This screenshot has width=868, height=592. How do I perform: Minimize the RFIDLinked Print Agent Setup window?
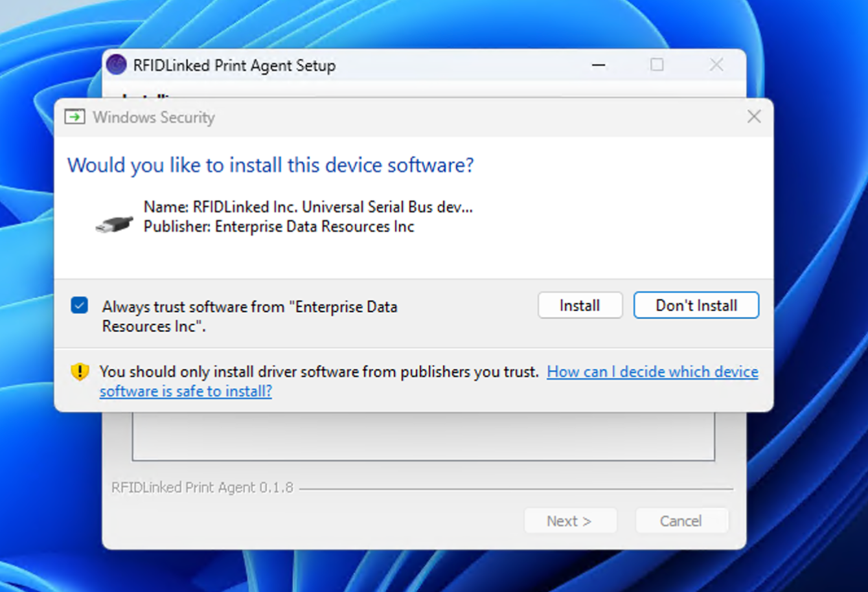tap(599, 65)
